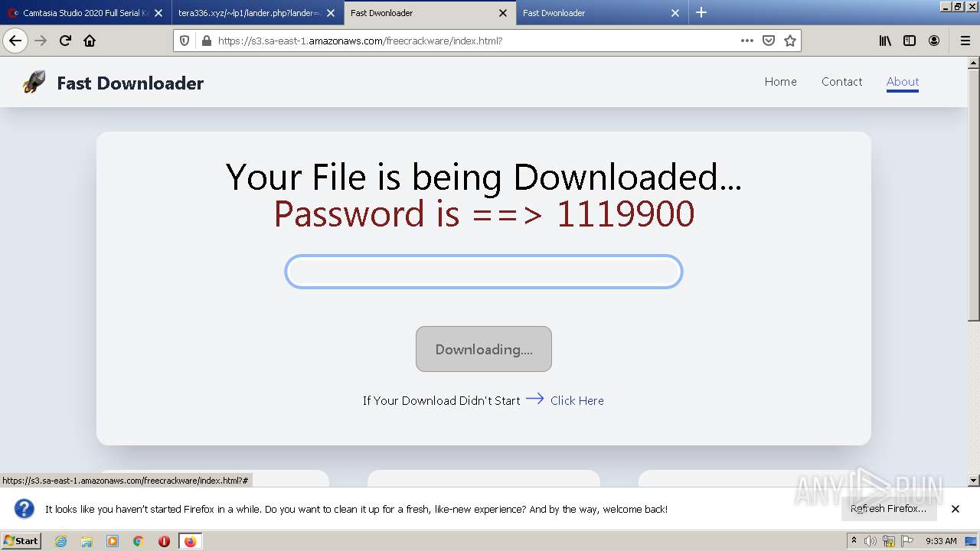Click the 9:33 AM clock

(x=941, y=541)
